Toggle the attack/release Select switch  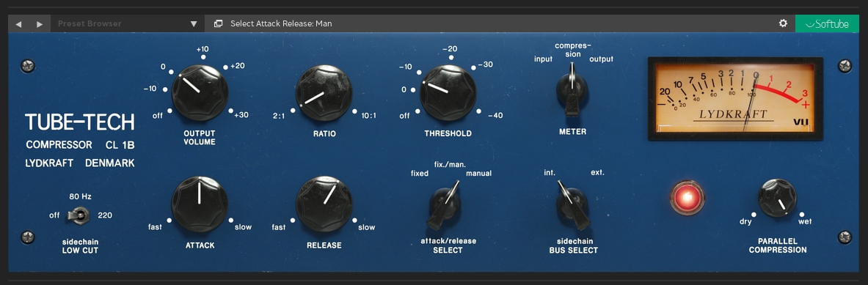click(445, 205)
